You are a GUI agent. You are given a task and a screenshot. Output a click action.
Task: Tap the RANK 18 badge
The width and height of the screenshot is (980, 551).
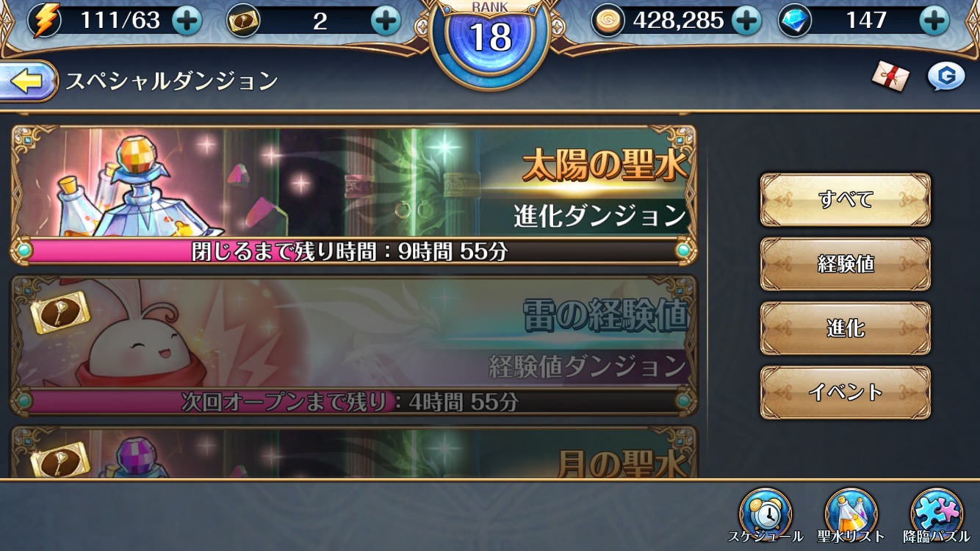[x=490, y=37]
